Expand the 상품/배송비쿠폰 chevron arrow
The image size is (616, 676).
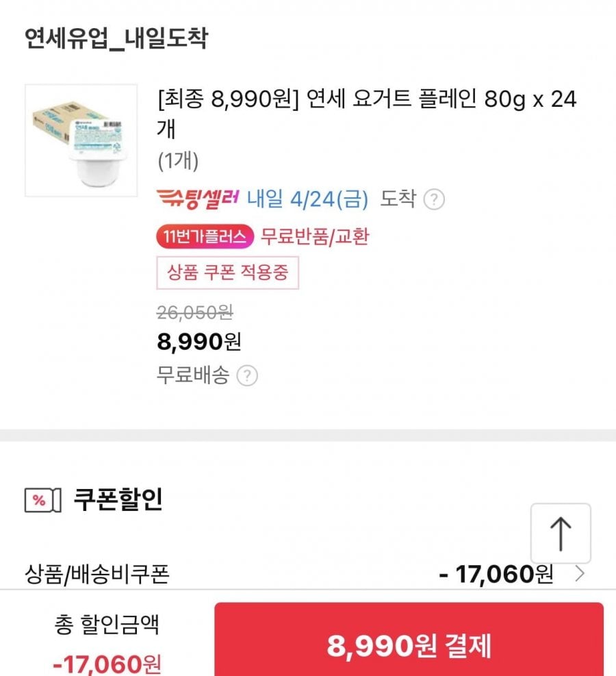click(x=580, y=574)
